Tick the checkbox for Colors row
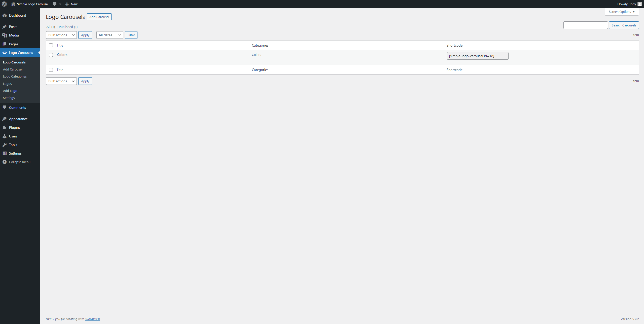Image resolution: width=644 pixels, height=324 pixels. [51, 55]
